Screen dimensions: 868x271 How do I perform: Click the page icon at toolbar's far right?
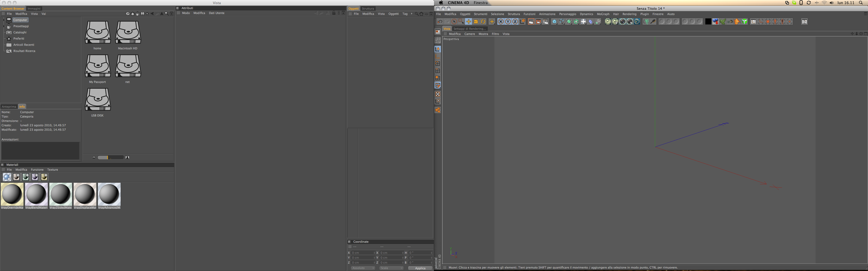click(x=804, y=21)
